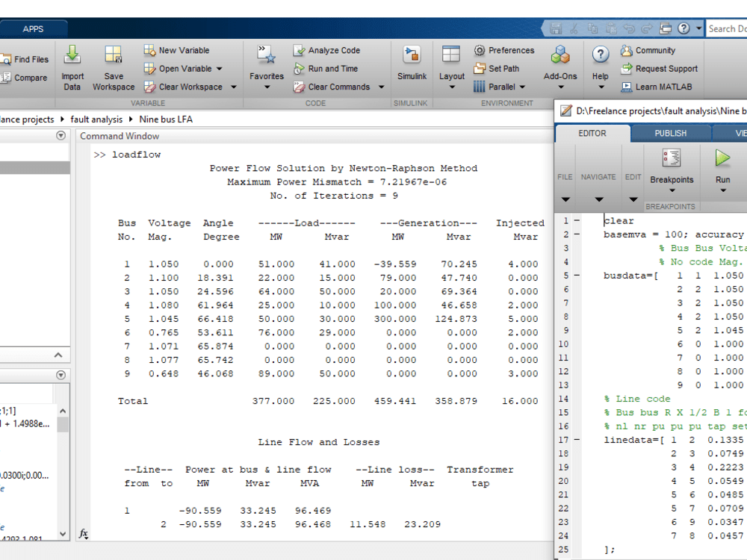747x560 pixels.
Task: Expand the Editor FILE section arrow
Action: [x=565, y=199]
